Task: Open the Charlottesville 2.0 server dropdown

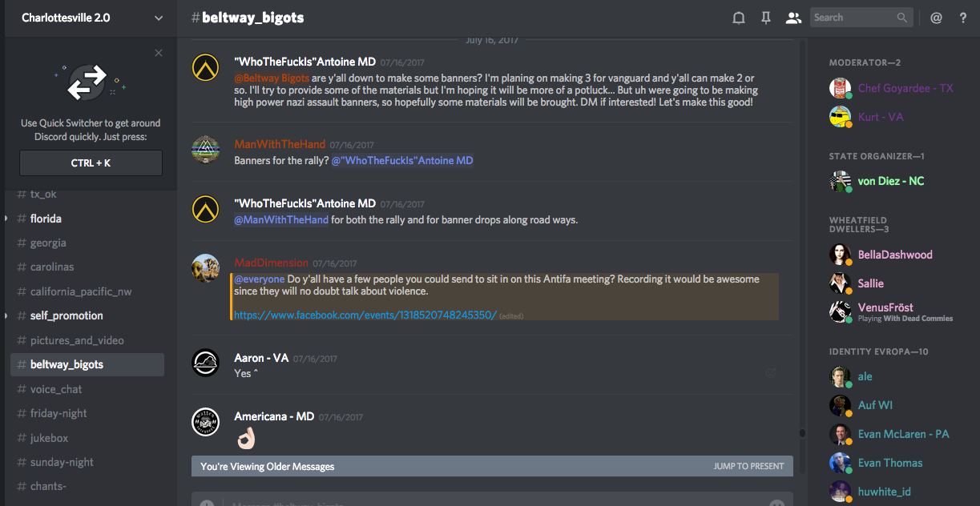Action: [x=158, y=18]
